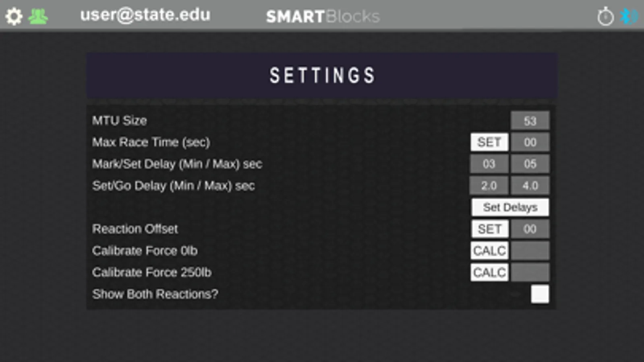Edit the Set/Go Delay minimum field
The image size is (644, 362).
coord(489,186)
